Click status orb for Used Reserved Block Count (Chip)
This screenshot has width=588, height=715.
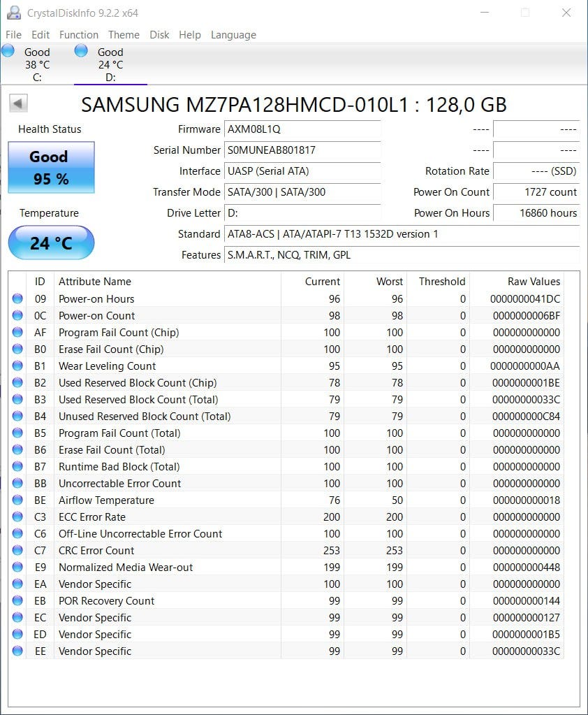point(17,382)
